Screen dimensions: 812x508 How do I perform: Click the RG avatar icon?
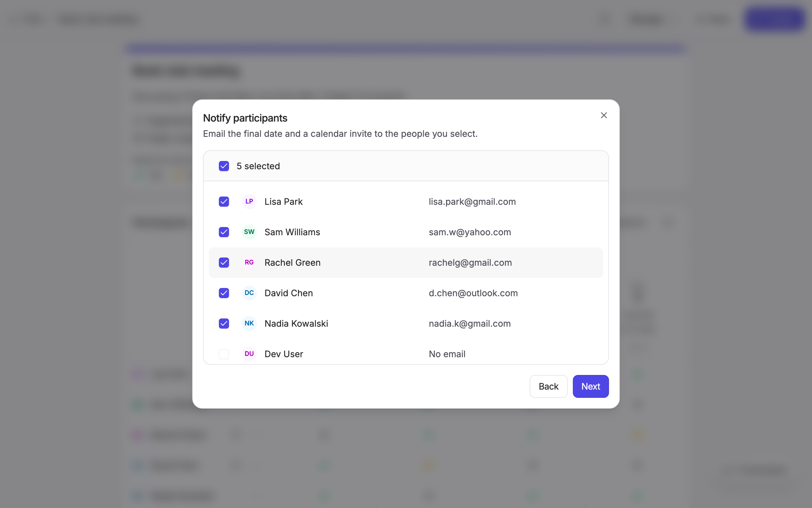click(x=249, y=262)
